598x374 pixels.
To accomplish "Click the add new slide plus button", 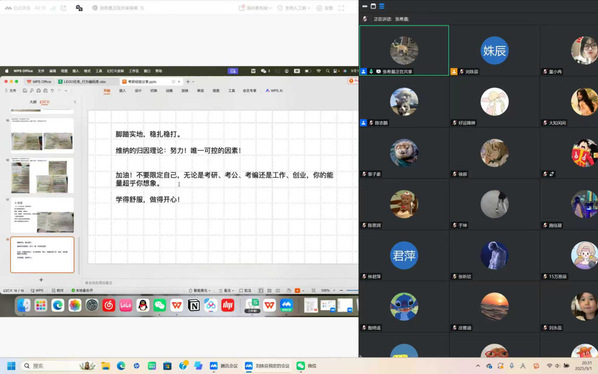I will tap(41, 280).
